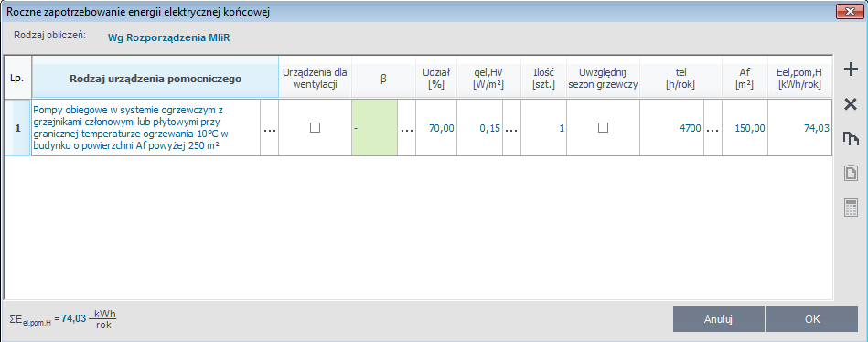Click the copy-row arrow icon below the X

(x=851, y=139)
